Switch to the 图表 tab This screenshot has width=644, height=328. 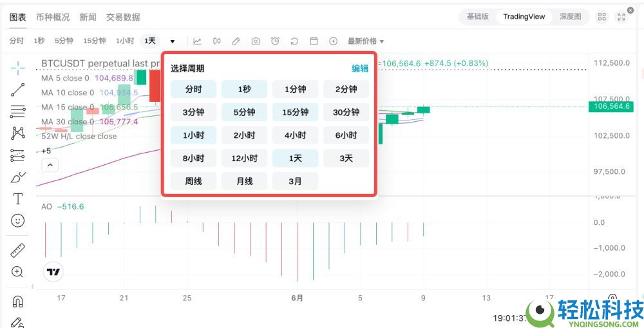tap(17, 17)
